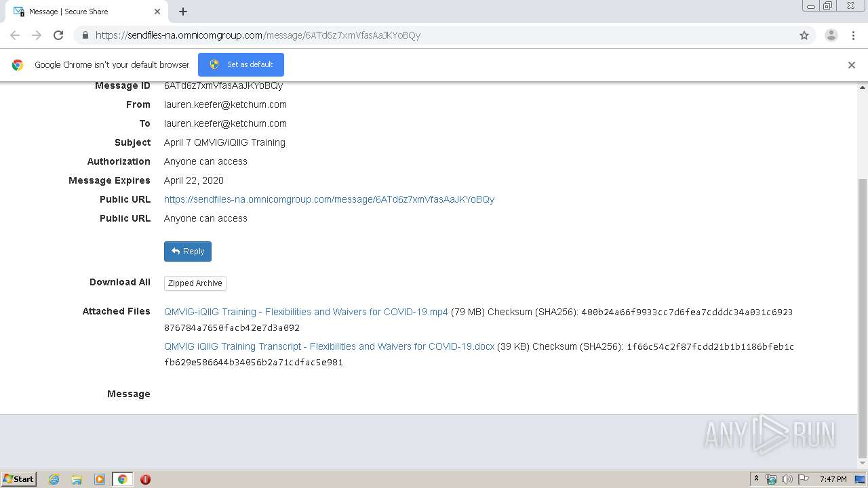Click the docx SHA256 checksum text
868x488 pixels.
[479, 354]
